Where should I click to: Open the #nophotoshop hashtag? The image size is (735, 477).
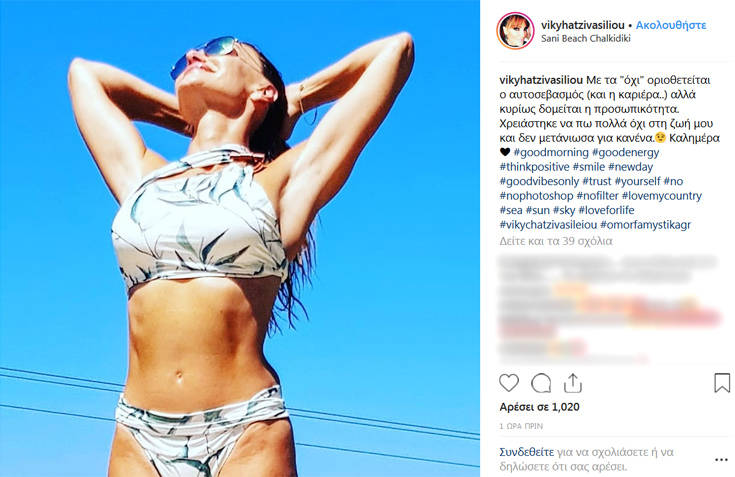click(536, 195)
